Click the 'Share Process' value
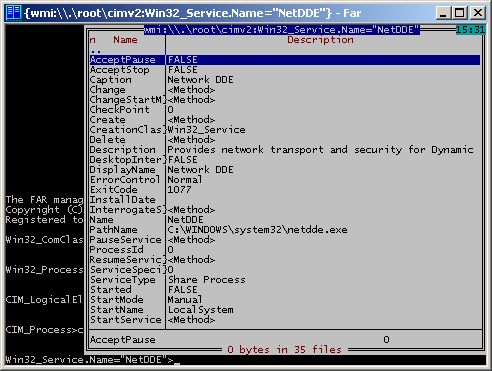The image size is (492, 371). pos(206,280)
